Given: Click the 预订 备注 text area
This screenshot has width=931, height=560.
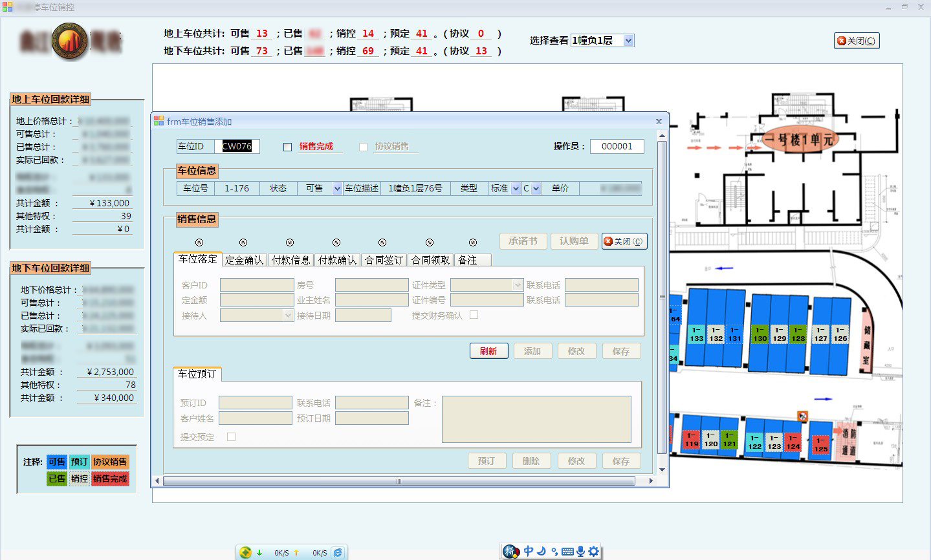Looking at the screenshot, I should (x=536, y=419).
